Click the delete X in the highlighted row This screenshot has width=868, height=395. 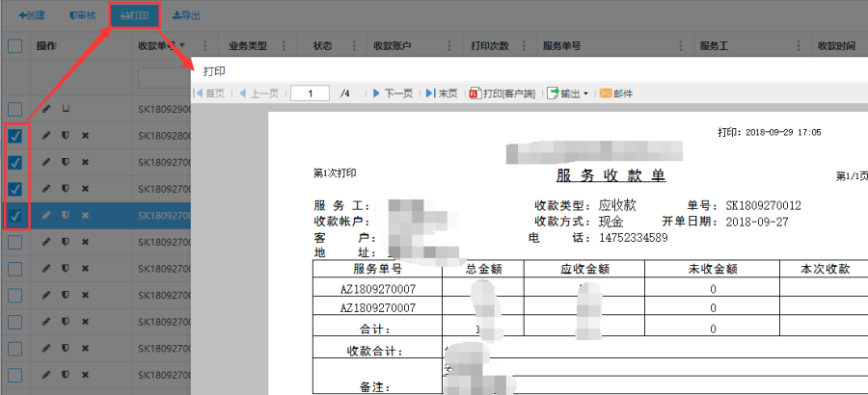click(x=85, y=215)
